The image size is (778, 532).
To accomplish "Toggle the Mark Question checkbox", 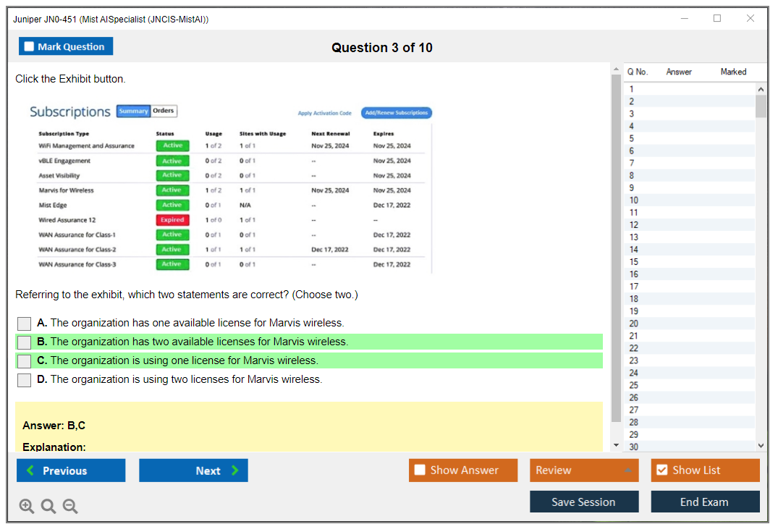I will [x=30, y=47].
